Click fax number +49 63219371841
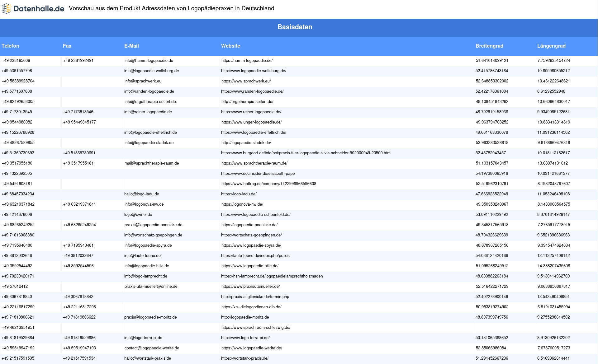The width and height of the screenshot is (598, 364). click(x=79, y=204)
